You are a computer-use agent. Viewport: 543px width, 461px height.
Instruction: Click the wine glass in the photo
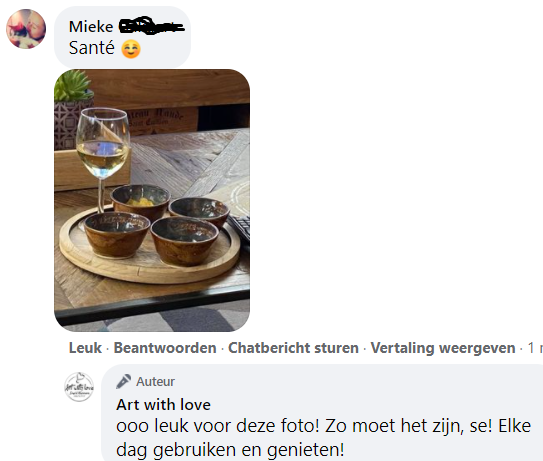click(102, 158)
